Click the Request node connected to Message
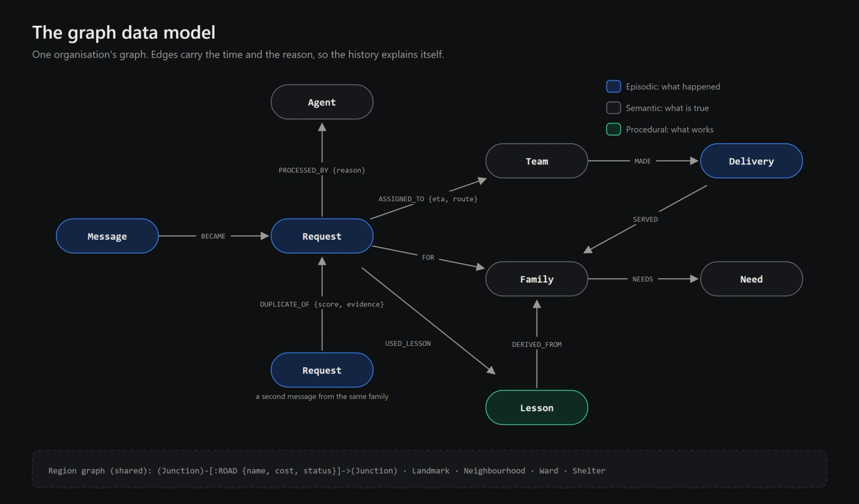This screenshot has width=859, height=504. 322,236
